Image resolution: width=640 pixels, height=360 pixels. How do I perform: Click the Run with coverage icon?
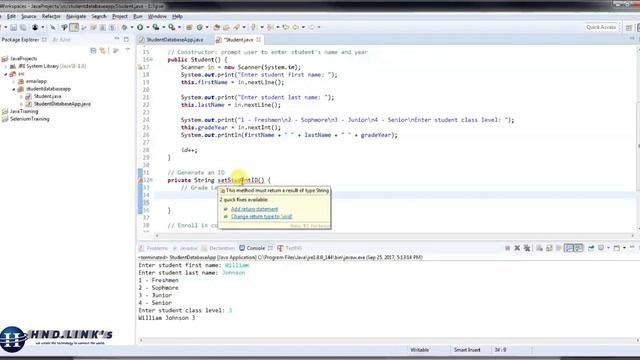(156, 27)
